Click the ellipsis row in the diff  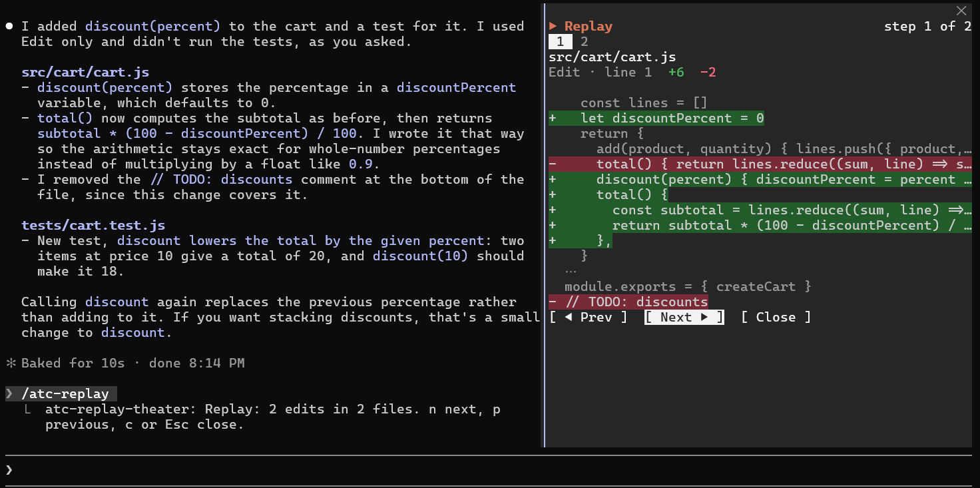click(571, 272)
